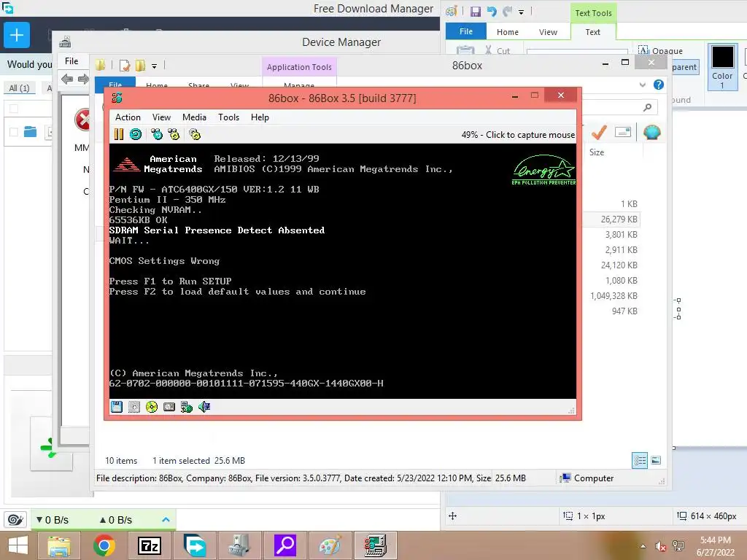The width and height of the screenshot is (747, 560).
Task: Click the emulated BIOS screen to capture mouse
Action: point(343,271)
